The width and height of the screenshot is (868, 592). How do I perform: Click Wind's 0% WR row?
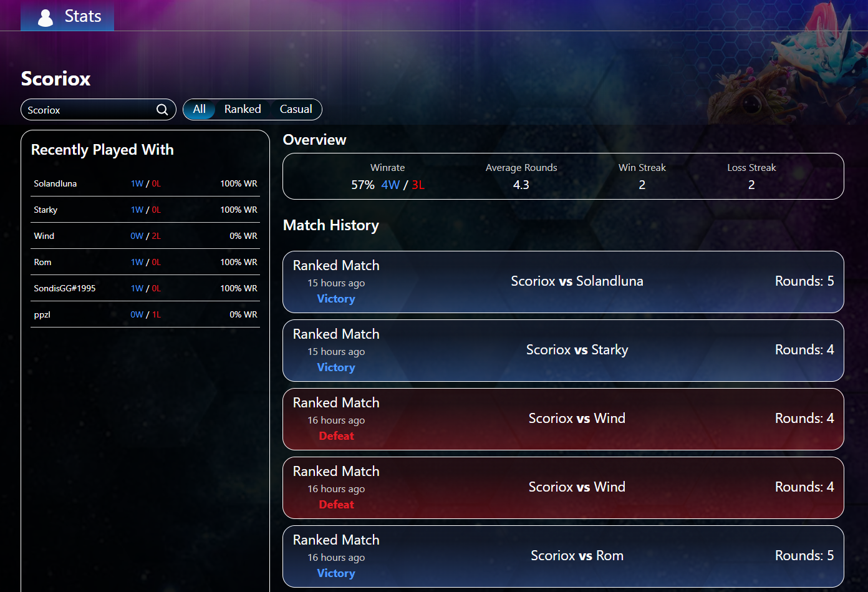(145, 236)
